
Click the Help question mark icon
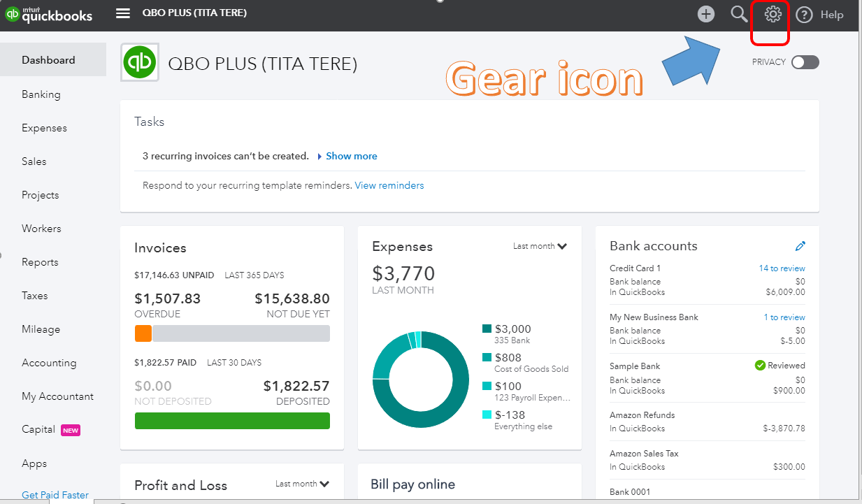(805, 15)
